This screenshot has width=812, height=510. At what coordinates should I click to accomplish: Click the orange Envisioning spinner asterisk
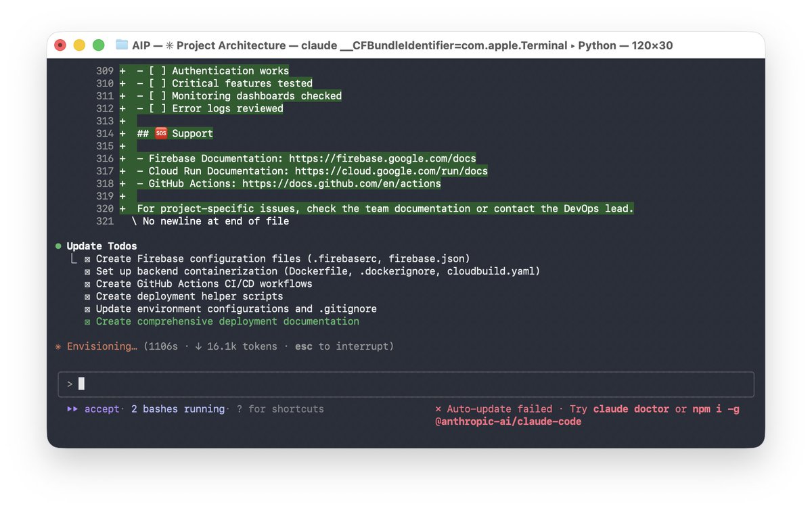[58, 346]
